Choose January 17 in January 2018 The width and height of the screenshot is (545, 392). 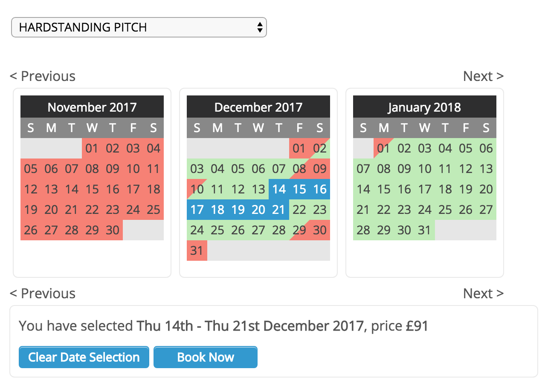point(425,189)
